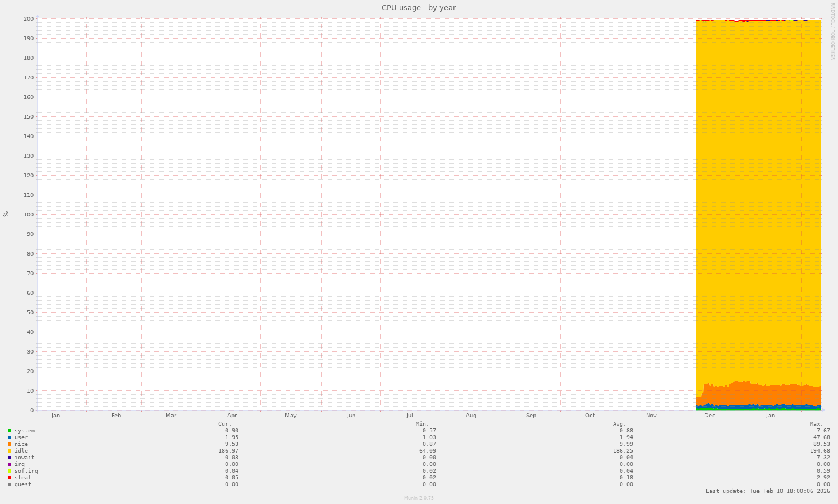Toggle the idle series visibility
This screenshot has width=838, height=504.
pyautogui.click(x=22, y=451)
